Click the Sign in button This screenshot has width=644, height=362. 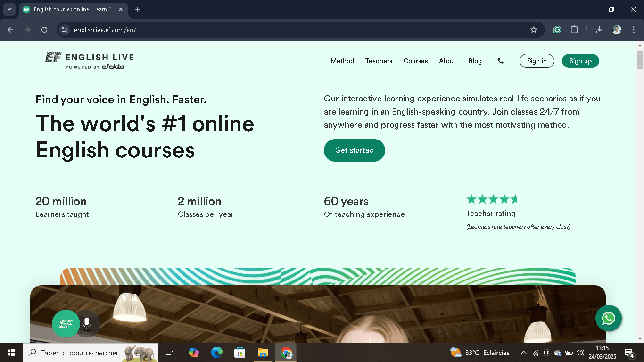click(537, 61)
